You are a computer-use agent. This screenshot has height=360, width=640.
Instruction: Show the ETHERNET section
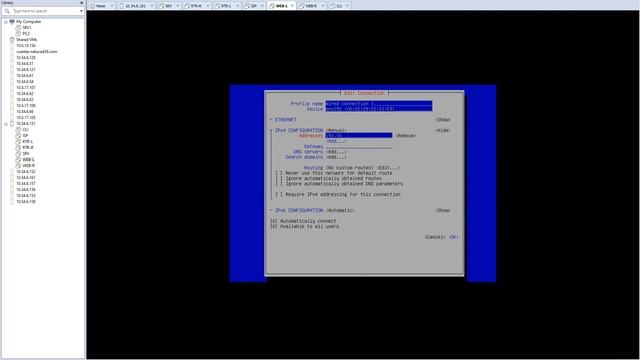click(443, 120)
